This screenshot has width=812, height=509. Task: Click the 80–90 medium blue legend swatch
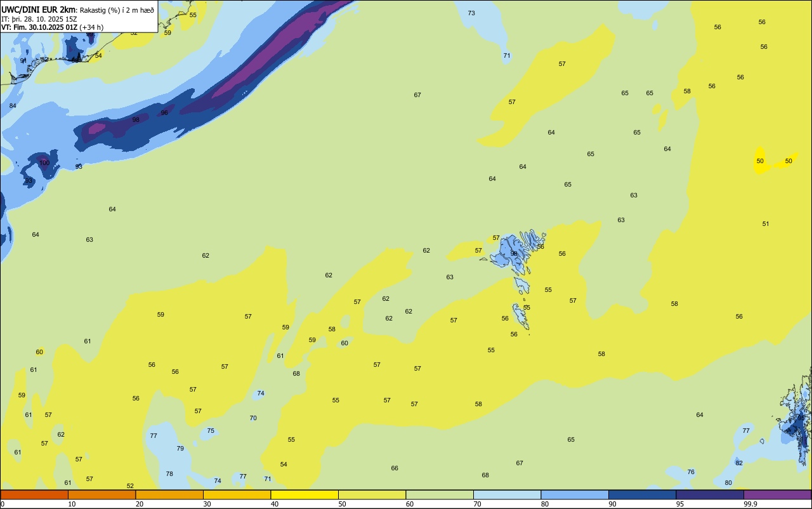[575, 494]
